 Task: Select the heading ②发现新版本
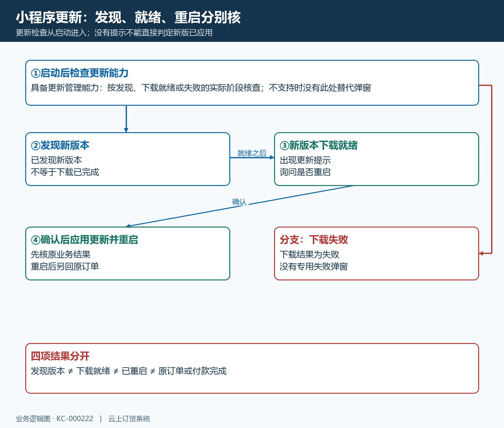coord(60,145)
